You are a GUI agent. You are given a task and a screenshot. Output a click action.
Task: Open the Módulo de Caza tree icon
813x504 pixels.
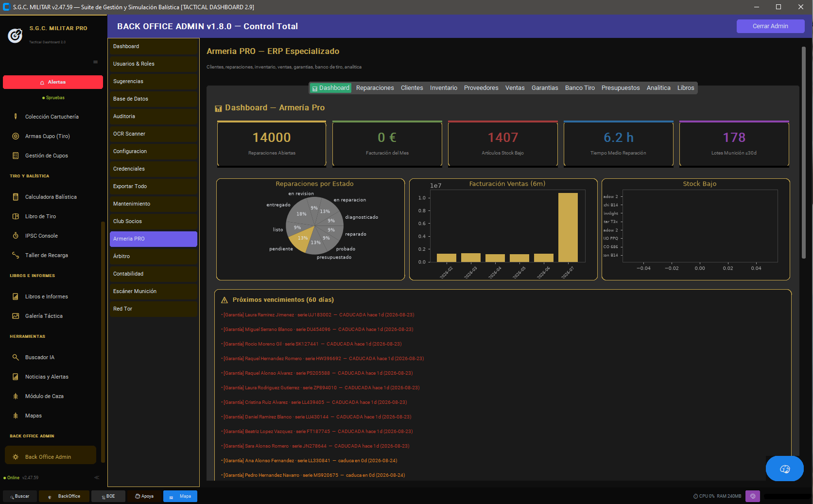click(x=16, y=396)
